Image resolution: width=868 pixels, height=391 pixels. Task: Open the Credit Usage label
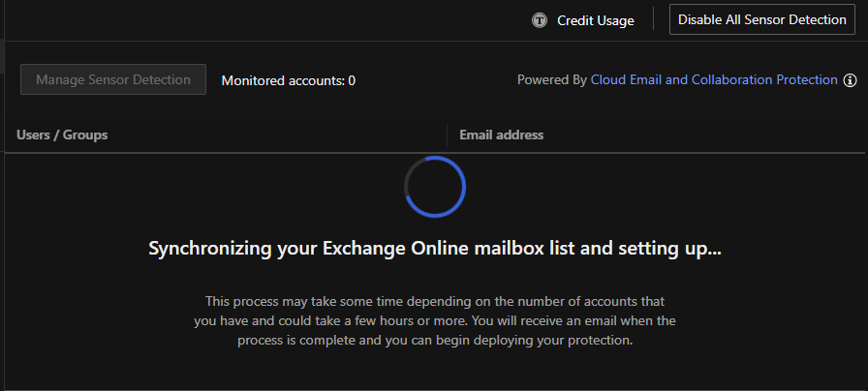(x=595, y=20)
